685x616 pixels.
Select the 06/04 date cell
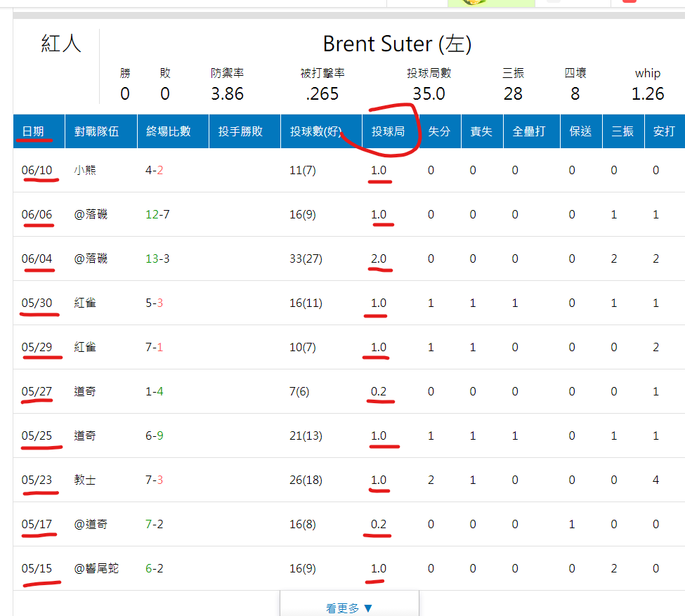(x=37, y=258)
